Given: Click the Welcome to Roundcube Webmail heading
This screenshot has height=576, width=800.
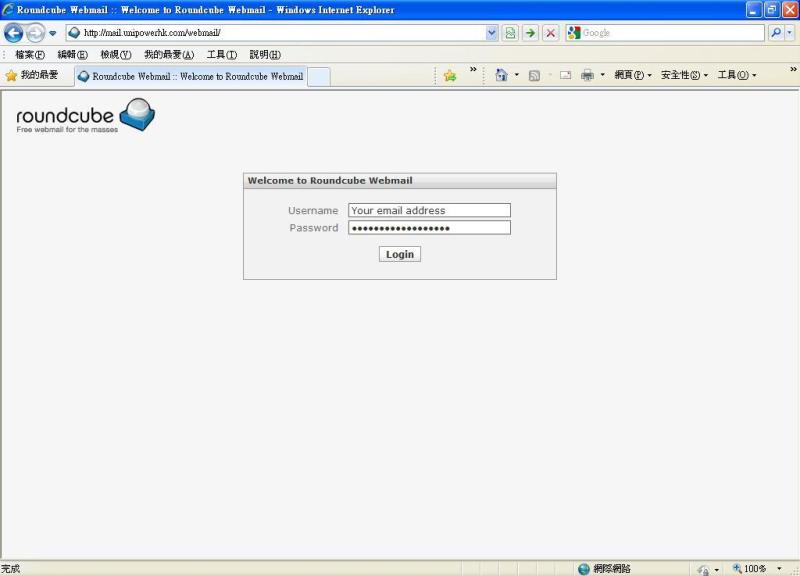Looking at the screenshot, I should tap(330, 181).
